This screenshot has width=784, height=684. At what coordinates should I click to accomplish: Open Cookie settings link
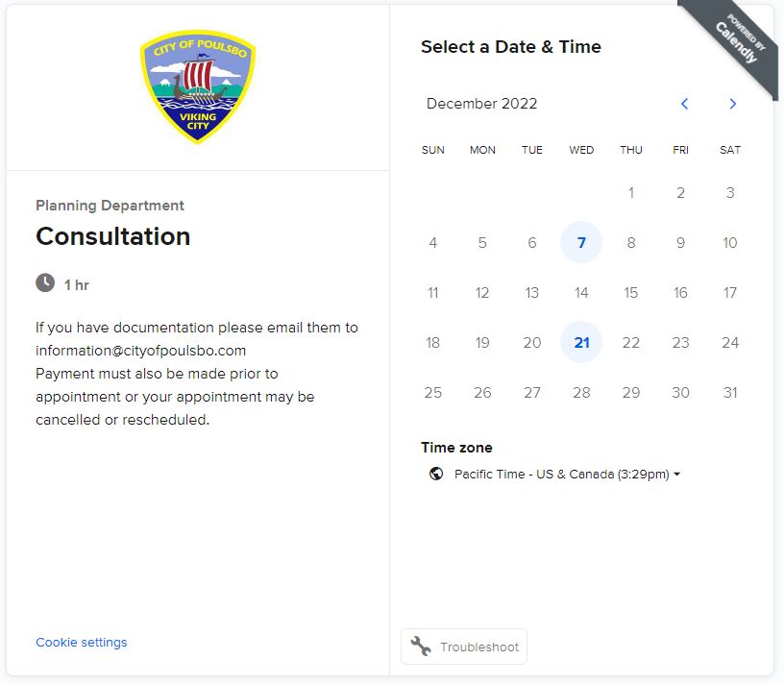click(82, 643)
